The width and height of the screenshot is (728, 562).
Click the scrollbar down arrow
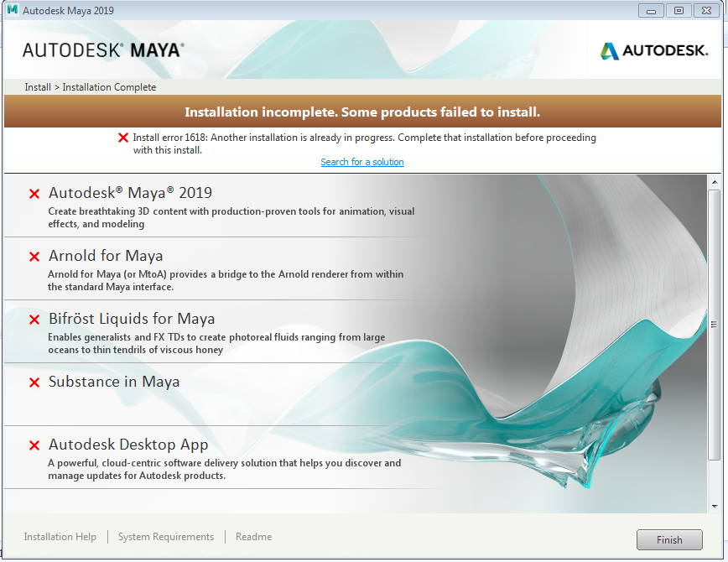pos(715,507)
